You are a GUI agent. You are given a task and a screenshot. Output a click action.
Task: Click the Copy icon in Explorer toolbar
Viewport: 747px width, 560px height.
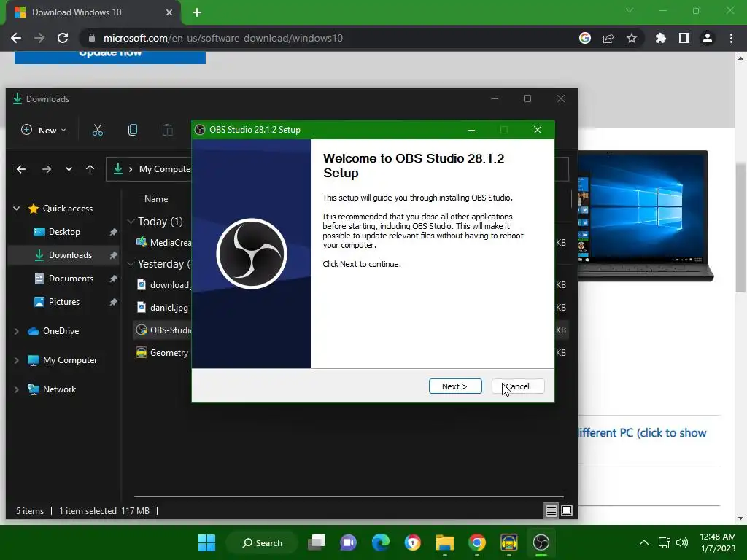coord(133,130)
